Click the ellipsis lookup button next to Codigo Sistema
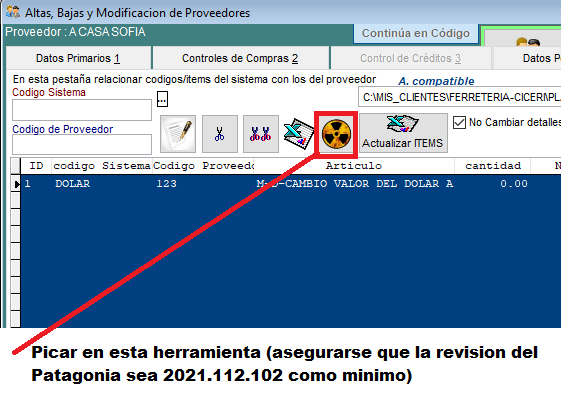 click(162, 99)
